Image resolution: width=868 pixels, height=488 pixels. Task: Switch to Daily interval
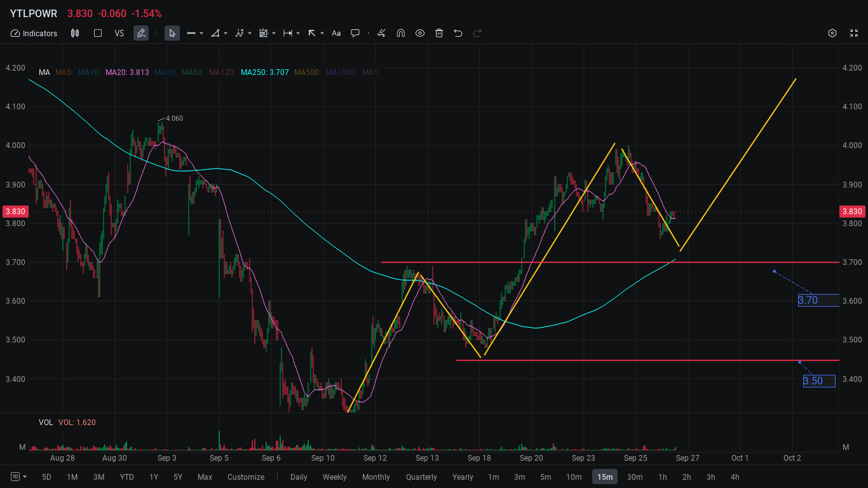[299, 477]
